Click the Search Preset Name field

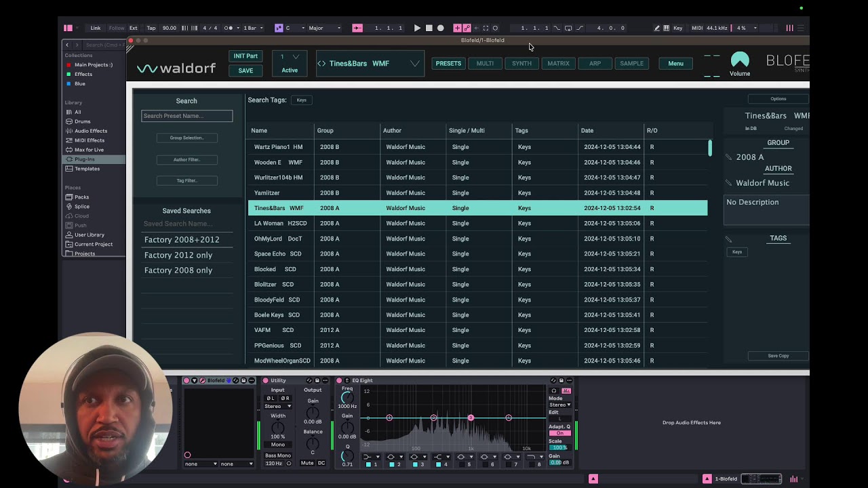coord(186,116)
